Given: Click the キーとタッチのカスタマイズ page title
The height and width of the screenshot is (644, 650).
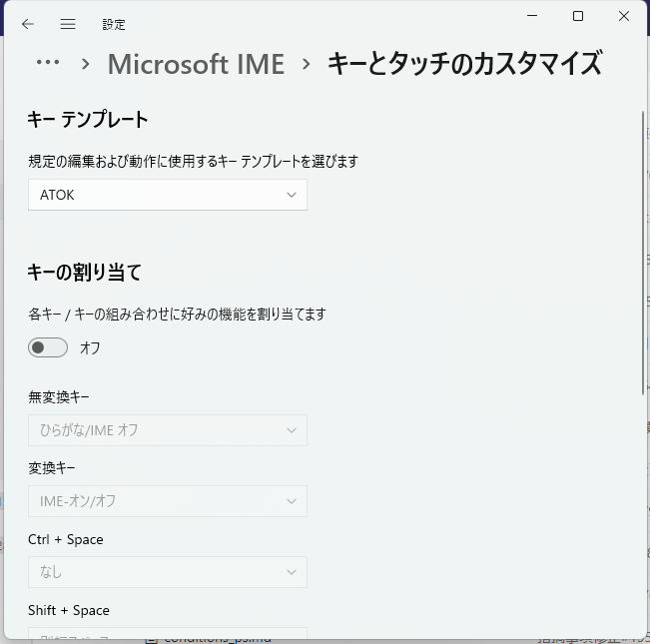Looking at the screenshot, I should pyautogui.click(x=464, y=64).
